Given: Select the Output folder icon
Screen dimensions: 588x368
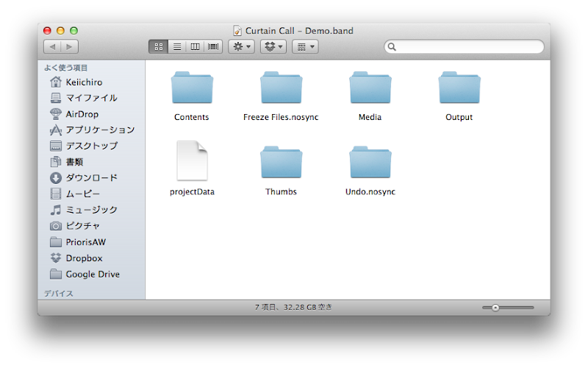Looking at the screenshot, I should click(x=459, y=87).
